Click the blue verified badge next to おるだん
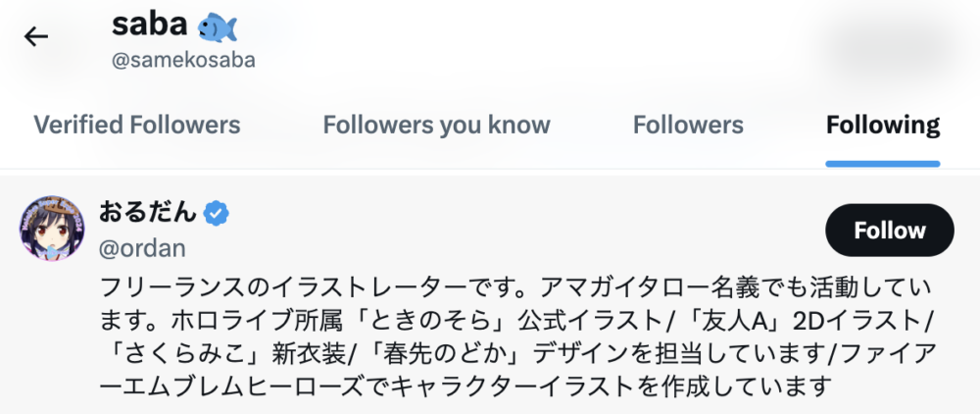The height and width of the screenshot is (414, 980). [x=218, y=211]
